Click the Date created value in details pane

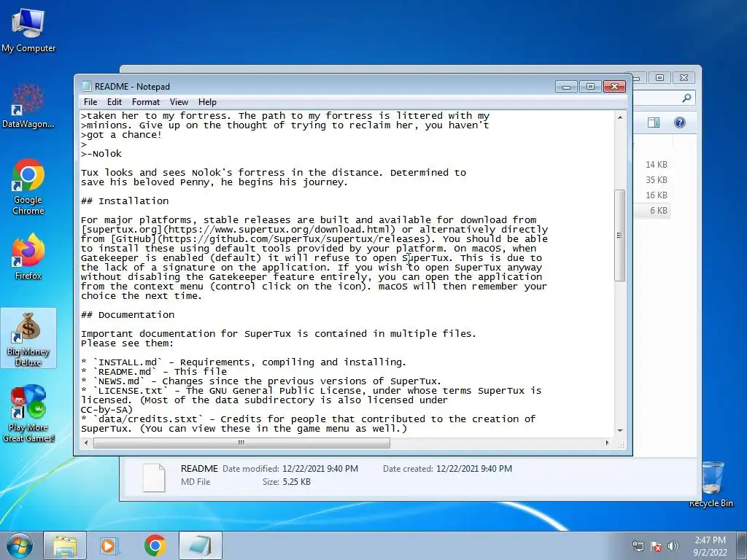[x=474, y=469]
